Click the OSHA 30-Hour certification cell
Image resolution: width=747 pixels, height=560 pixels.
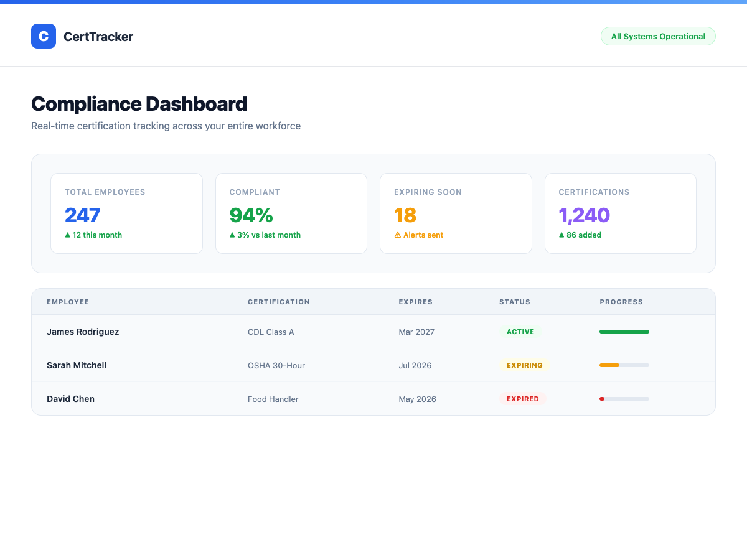[276, 365]
